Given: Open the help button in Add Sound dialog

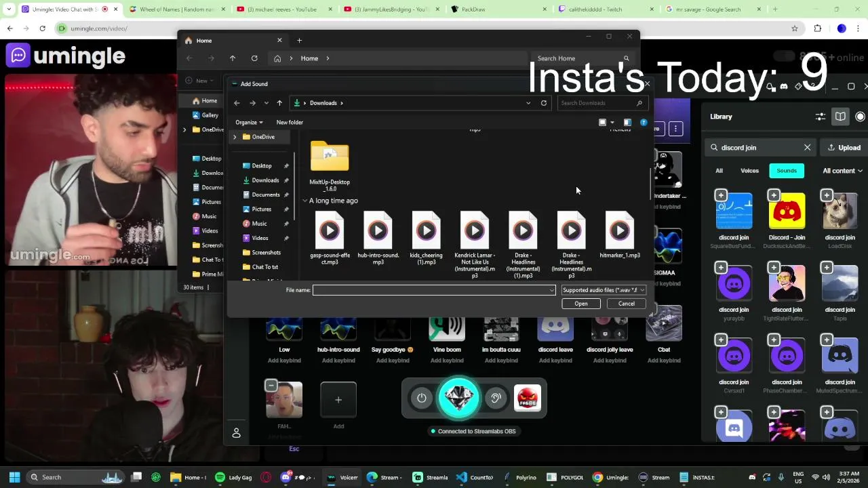Looking at the screenshot, I should click(x=644, y=123).
